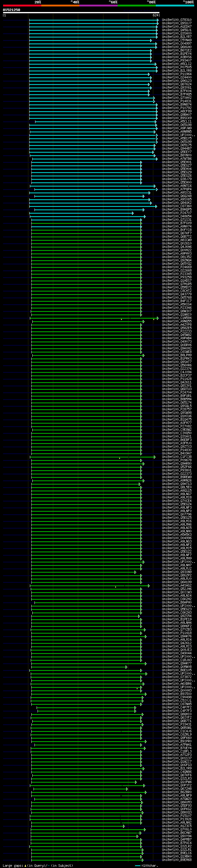
Task: Click the red 20% legend segment
Action: pos(22,6)
